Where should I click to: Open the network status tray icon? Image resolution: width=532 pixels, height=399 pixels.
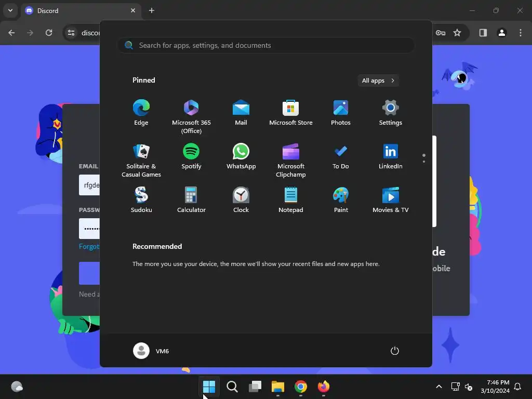[455, 387]
